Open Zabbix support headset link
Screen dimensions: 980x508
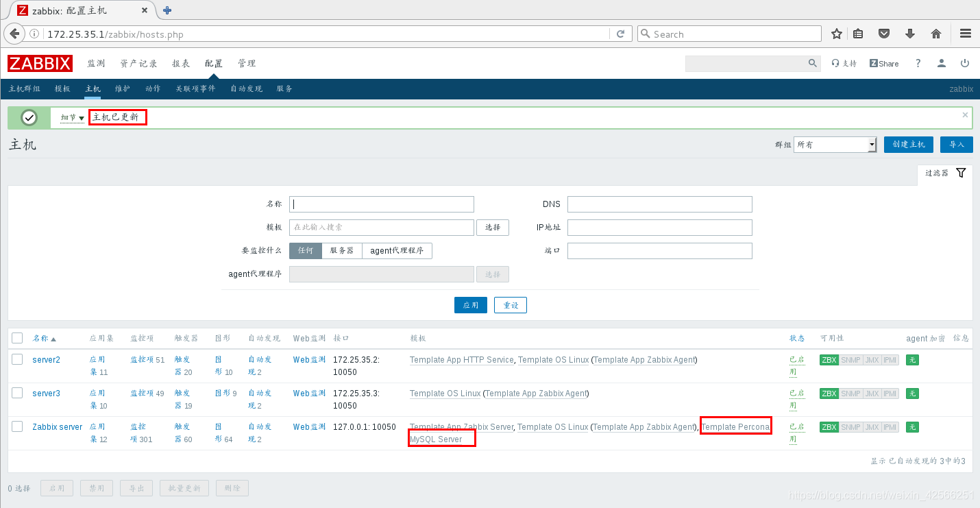(844, 63)
